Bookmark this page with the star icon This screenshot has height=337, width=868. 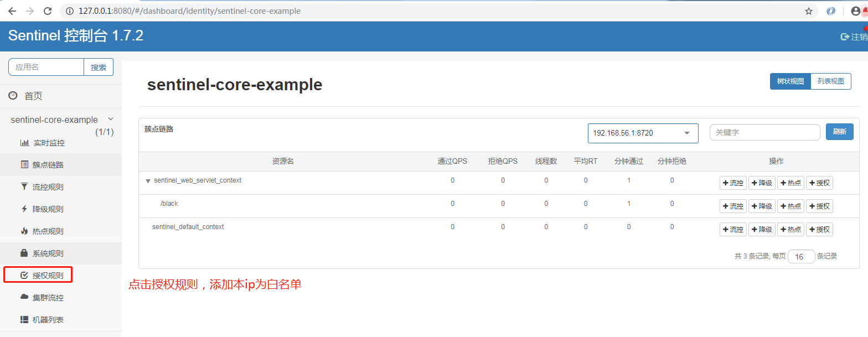(x=809, y=11)
